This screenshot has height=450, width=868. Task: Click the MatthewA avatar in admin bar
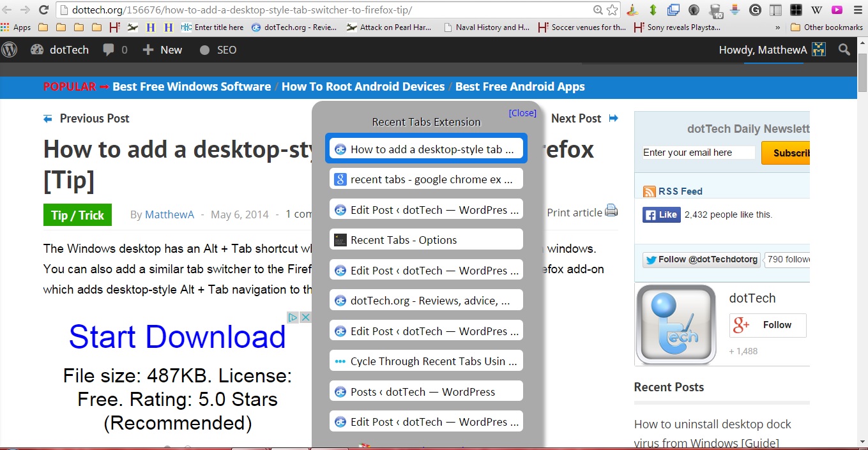click(819, 50)
